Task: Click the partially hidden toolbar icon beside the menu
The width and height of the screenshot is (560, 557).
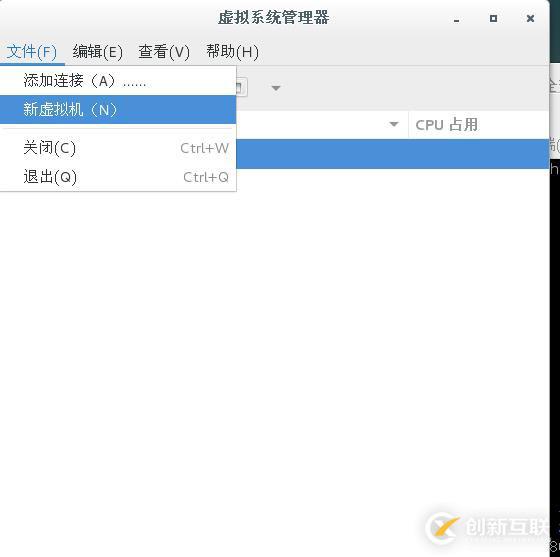Action: (241, 88)
